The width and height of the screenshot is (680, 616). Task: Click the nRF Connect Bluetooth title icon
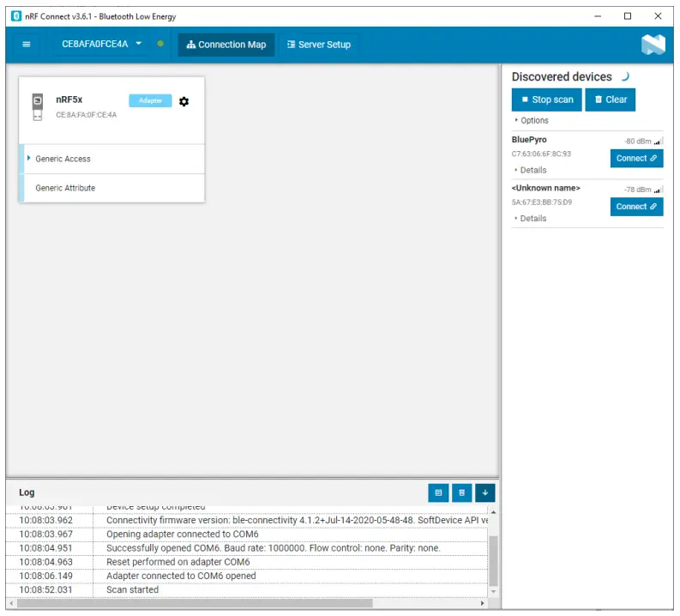[x=16, y=16]
